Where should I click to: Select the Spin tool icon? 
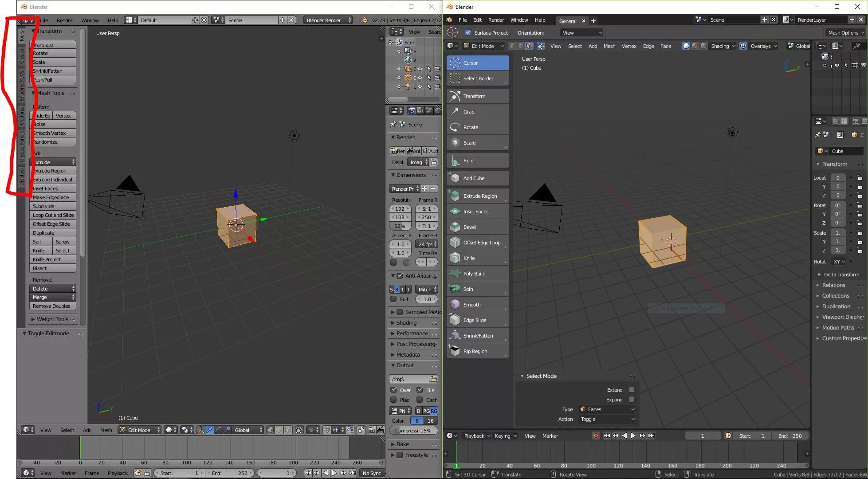click(455, 289)
